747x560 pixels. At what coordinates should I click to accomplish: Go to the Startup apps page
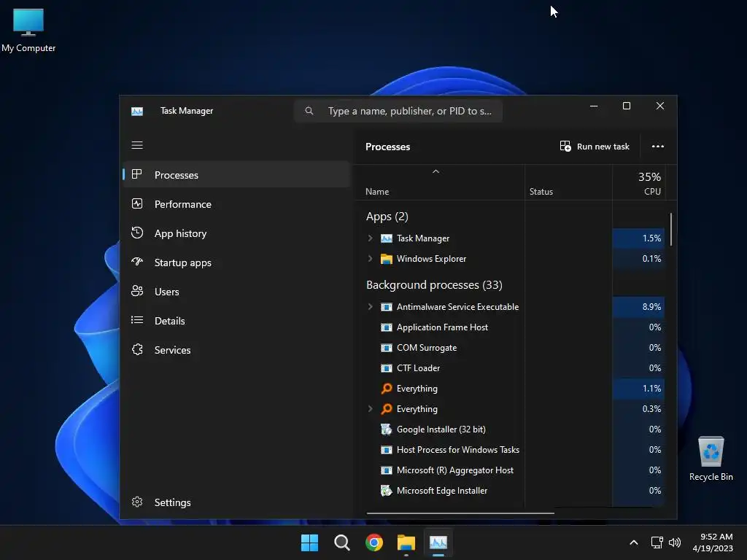point(237,262)
